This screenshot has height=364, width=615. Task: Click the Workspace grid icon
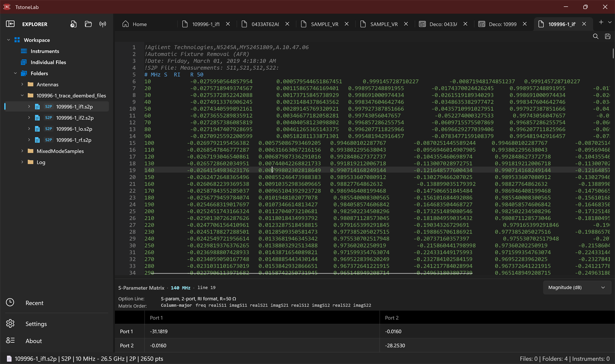[x=17, y=40]
